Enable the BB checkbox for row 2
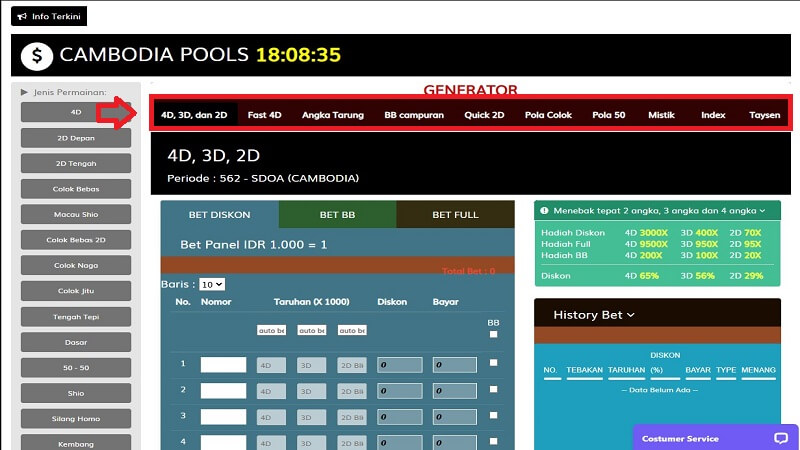The width and height of the screenshot is (800, 450). click(x=493, y=390)
